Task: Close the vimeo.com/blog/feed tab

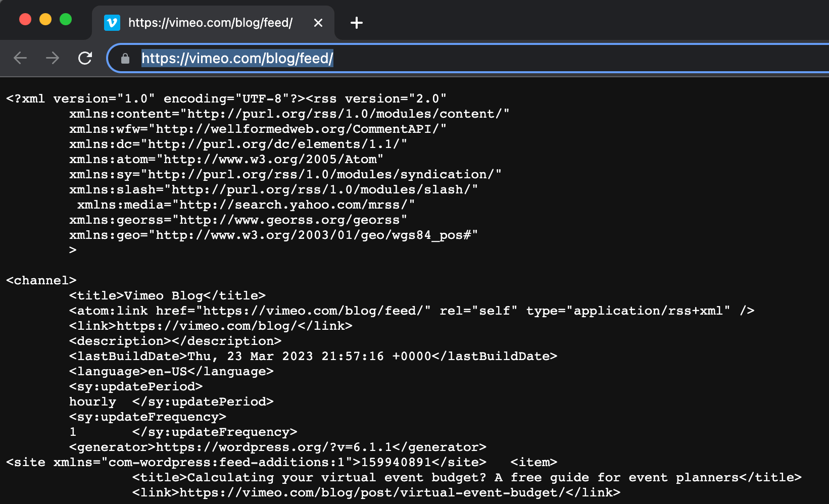Action: coord(318,23)
